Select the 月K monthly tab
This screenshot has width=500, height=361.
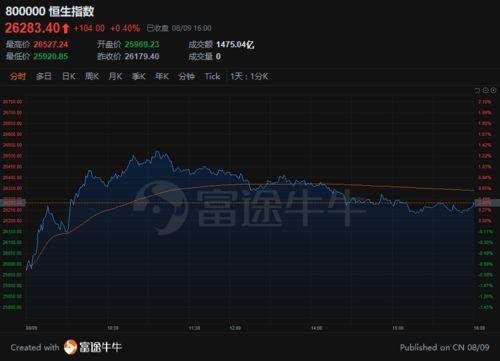coord(115,76)
